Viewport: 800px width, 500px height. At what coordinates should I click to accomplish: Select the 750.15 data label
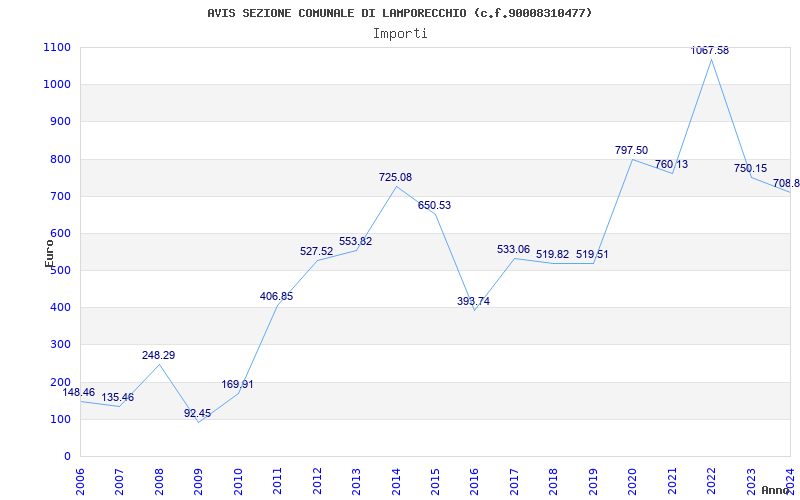pyautogui.click(x=751, y=168)
